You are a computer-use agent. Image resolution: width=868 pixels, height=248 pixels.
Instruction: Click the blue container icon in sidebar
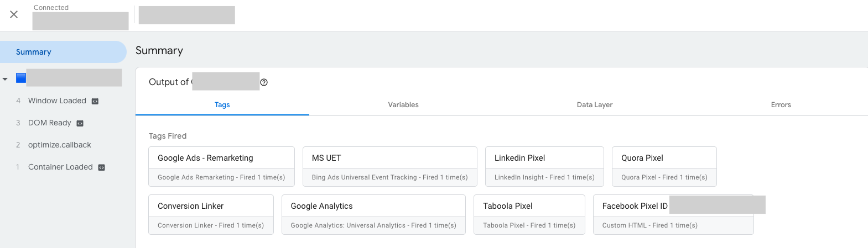click(x=21, y=78)
